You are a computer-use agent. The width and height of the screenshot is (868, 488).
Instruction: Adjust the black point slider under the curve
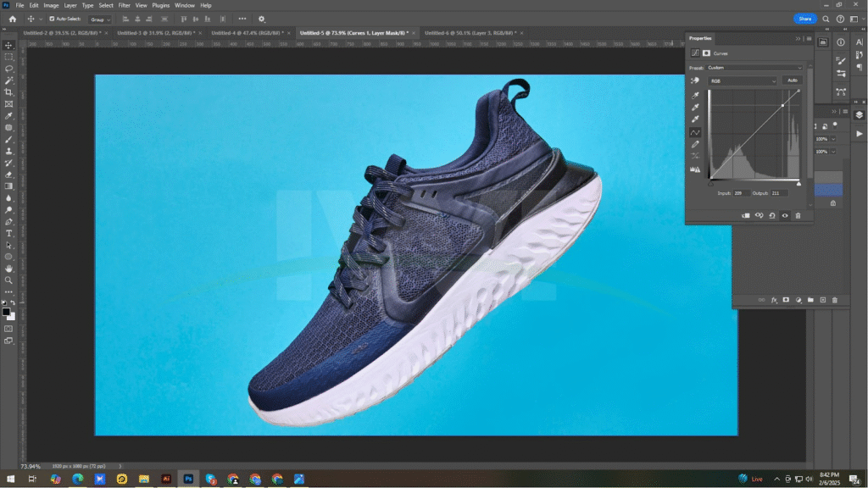click(711, 184)
